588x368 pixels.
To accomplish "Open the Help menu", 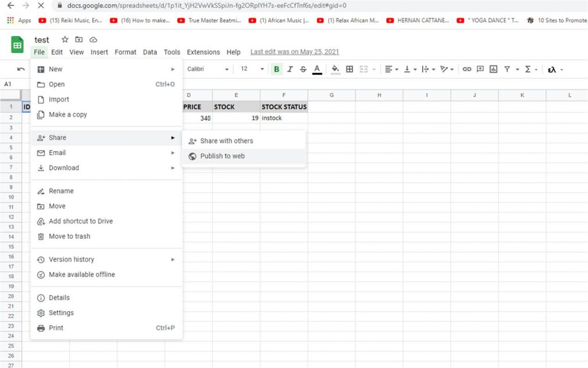I will click(233, 52).
